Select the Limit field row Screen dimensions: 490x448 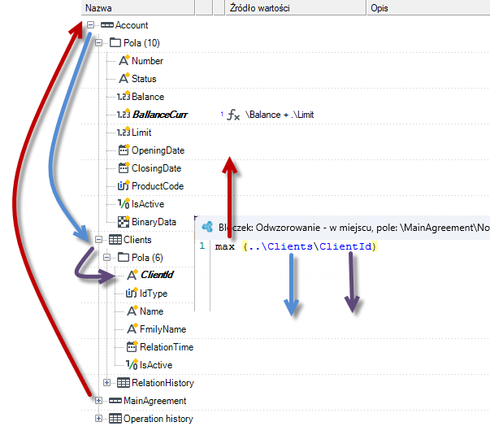click(x=141, y=133)
